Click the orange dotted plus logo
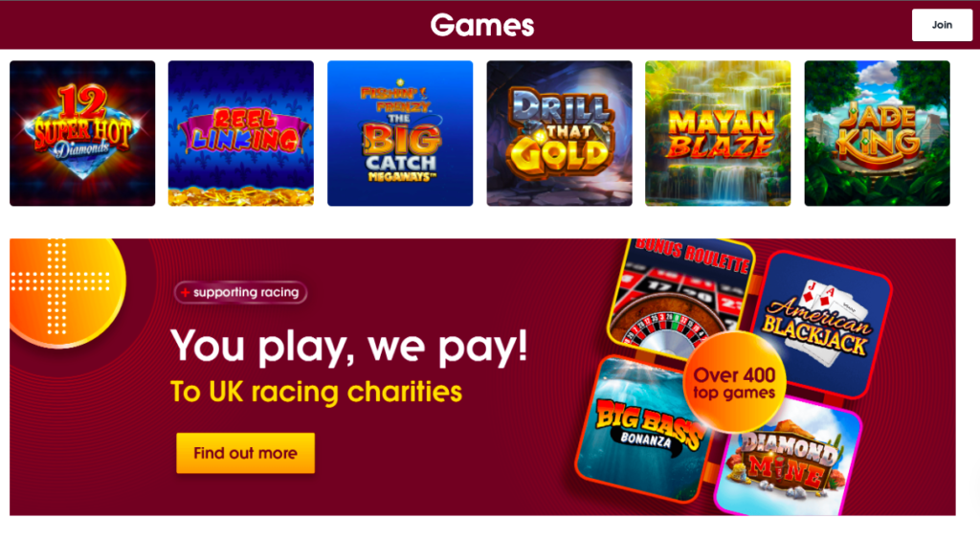The height and width of the screenshot is (541, 980). [62, 287]
